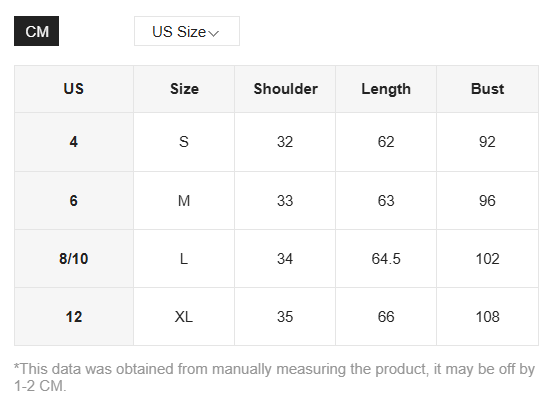The height and width of the screenshot is (406, 556).
Task: Click the S size cell
Action: pos(184,142)
